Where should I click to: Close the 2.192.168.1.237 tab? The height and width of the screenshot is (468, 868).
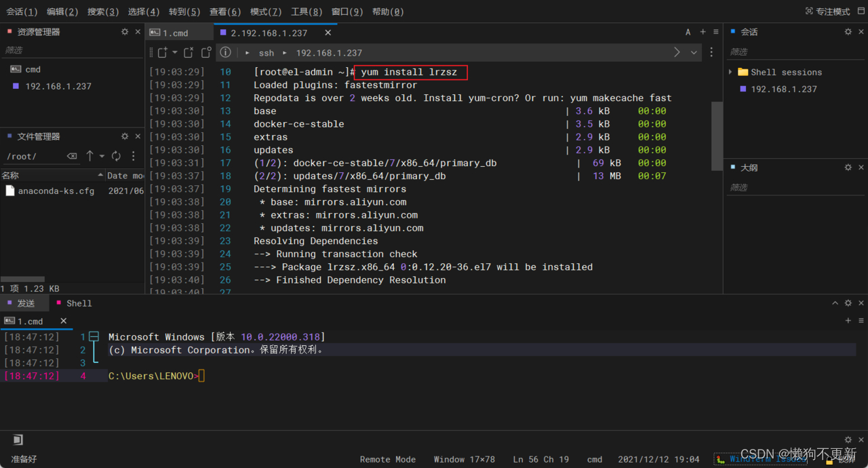(328, 33)
